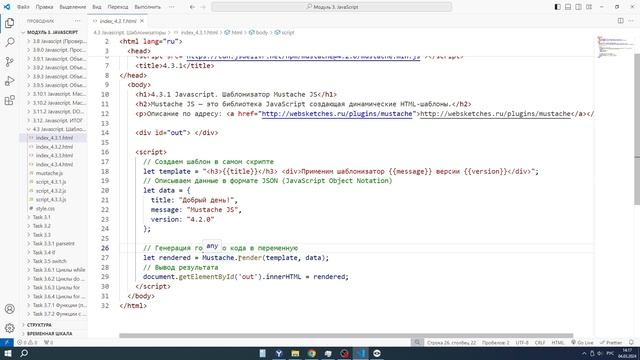Open the Выполнить menu
The width and height of the screenshot is (640, 360).
point(147,7)
